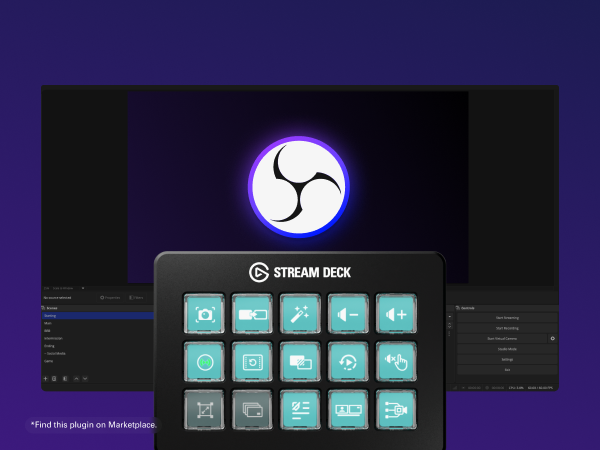Viewport: 600px width, 450px height.
Task: Click the Filters button in OBS source bar
Action: [136, 297]
